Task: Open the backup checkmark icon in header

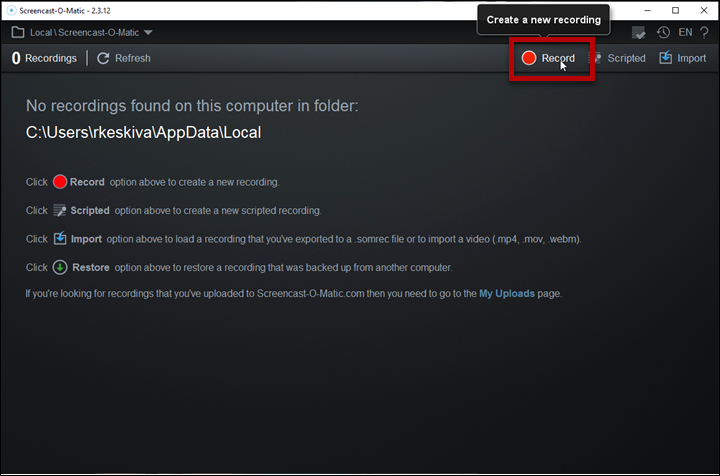Action: 638,33
